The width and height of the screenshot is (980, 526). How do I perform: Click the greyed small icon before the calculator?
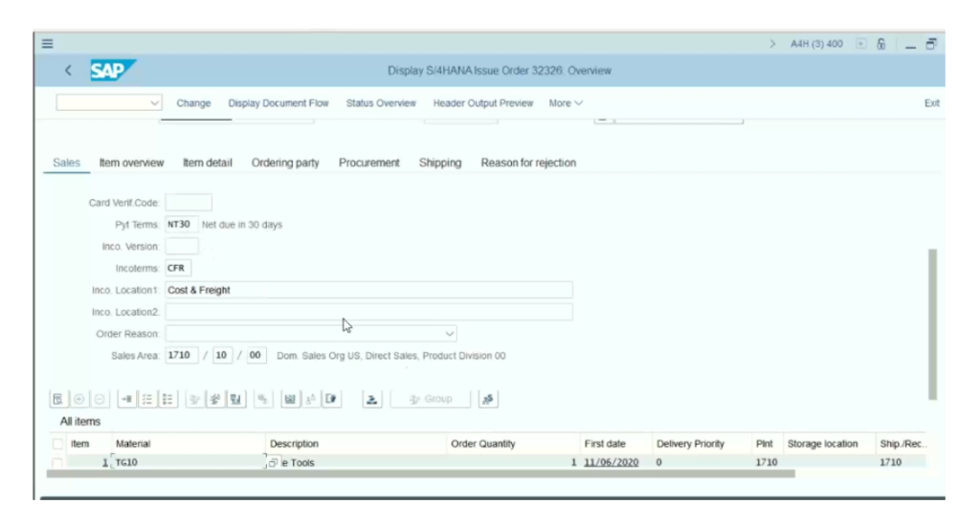[263, 399]
